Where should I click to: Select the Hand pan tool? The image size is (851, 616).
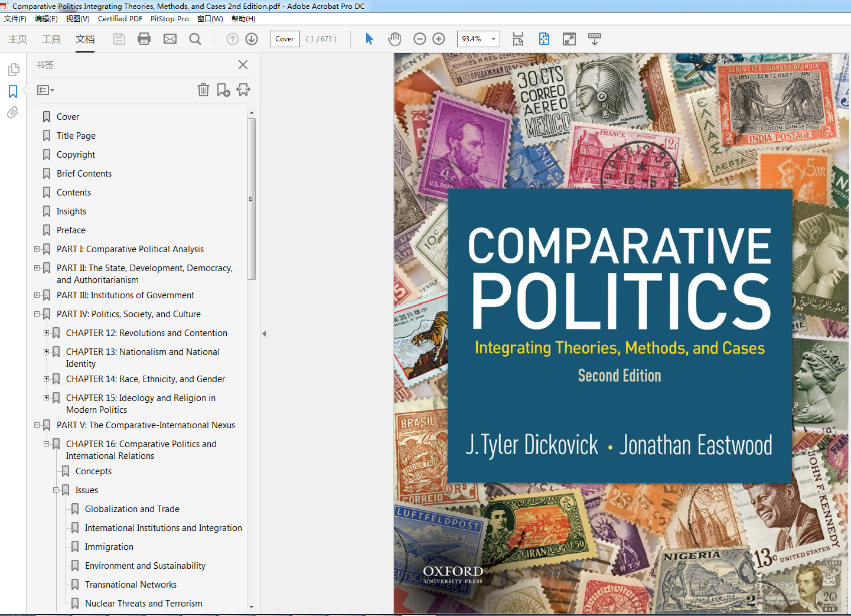394,39
